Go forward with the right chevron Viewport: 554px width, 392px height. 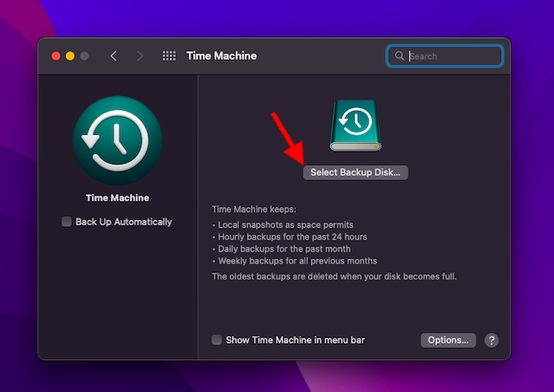140,55
